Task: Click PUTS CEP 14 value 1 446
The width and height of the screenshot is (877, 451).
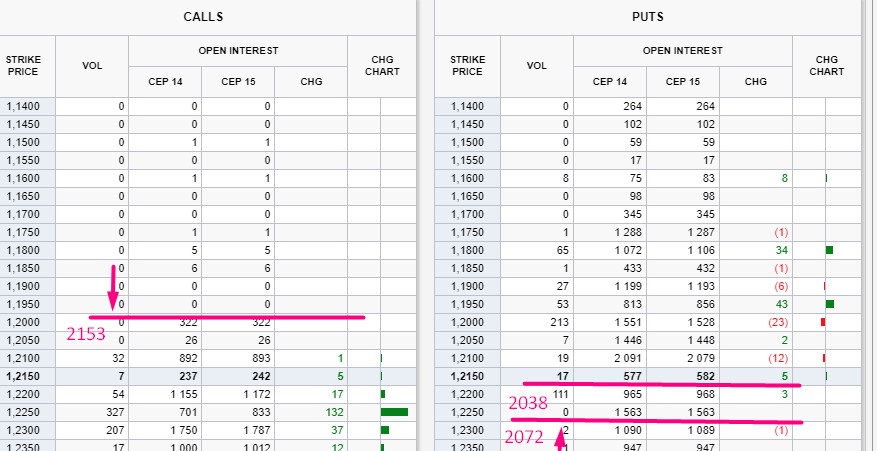Action: pyautogui.click(x=629, y=340)
